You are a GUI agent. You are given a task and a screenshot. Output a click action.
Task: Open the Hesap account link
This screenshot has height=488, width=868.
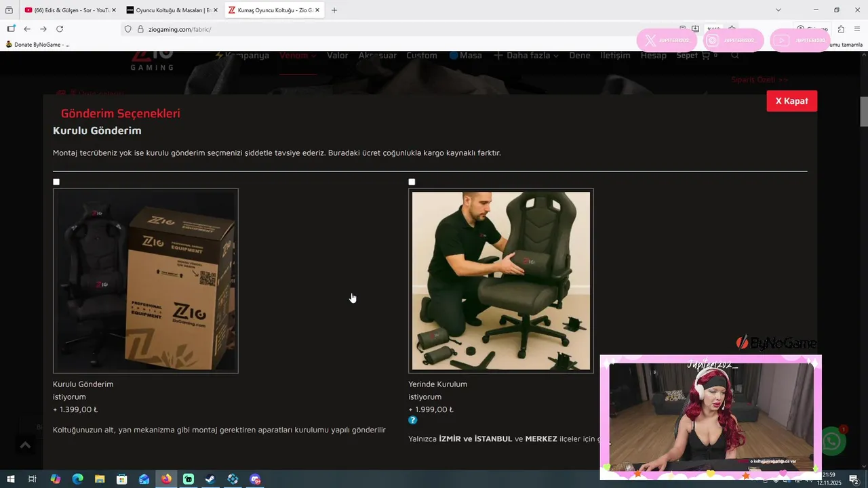point(654,56)
